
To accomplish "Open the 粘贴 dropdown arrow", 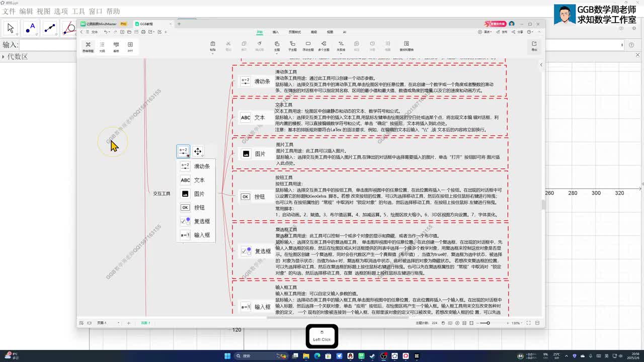I will coord(213,53).
